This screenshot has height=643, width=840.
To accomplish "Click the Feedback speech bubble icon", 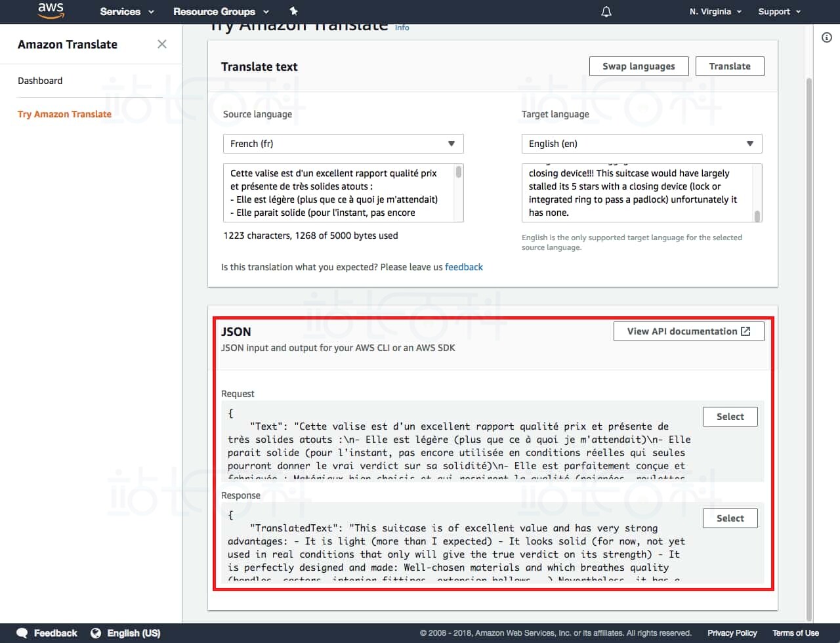I will pyautogui.click(x=22, y=633).
